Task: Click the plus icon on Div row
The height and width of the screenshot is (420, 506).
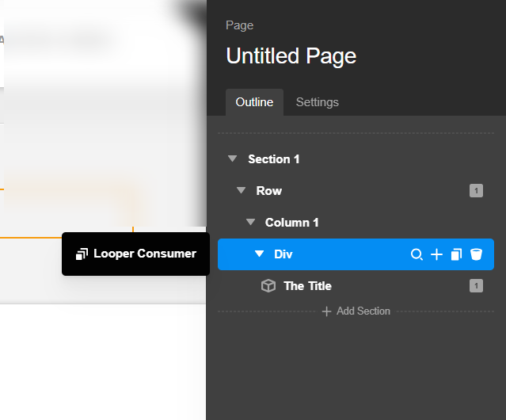Action: point(436,254)
